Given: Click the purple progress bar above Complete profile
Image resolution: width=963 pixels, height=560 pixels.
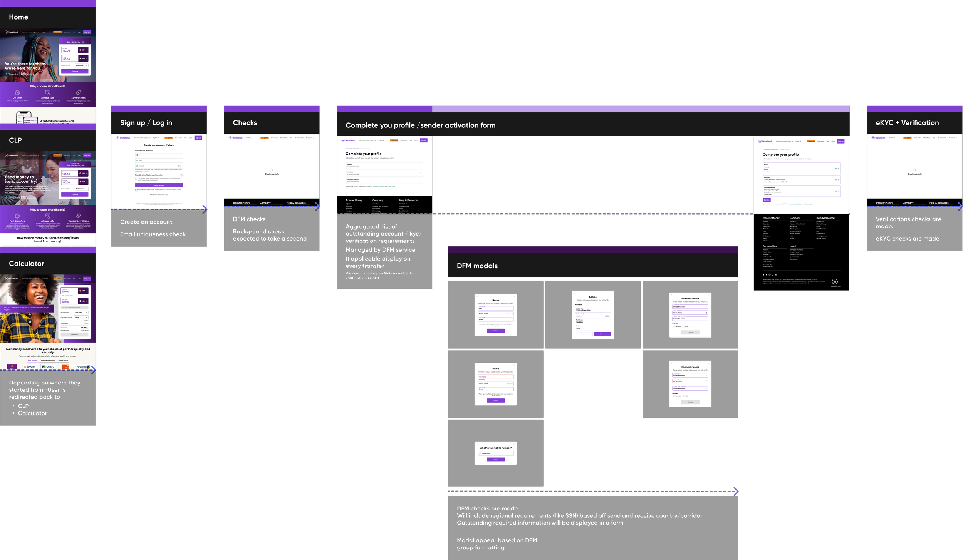Looking at the screenshot, I should (384, 109).
